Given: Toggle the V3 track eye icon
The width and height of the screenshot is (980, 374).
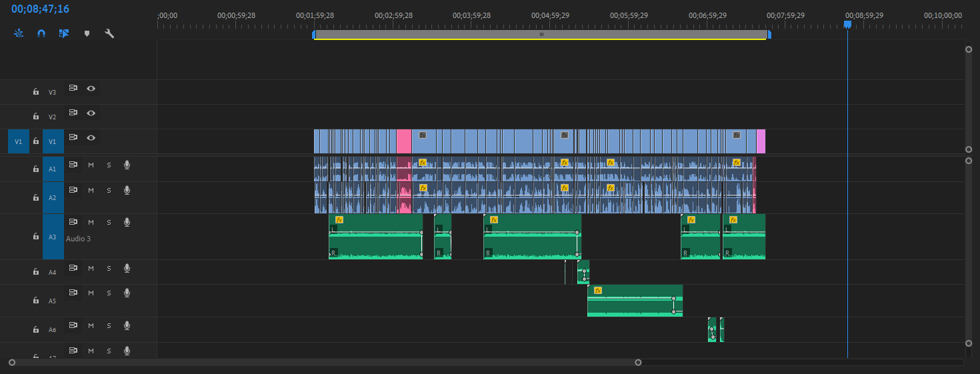Looking at the screenshot, I should pyautogui.click(x=91, y=89).
